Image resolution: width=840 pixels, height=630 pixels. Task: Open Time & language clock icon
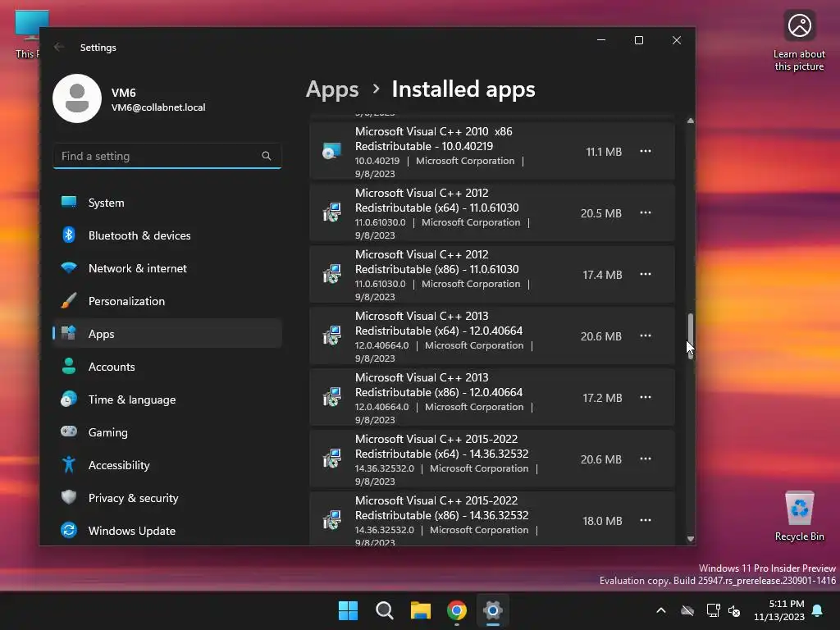click(69, 399)
